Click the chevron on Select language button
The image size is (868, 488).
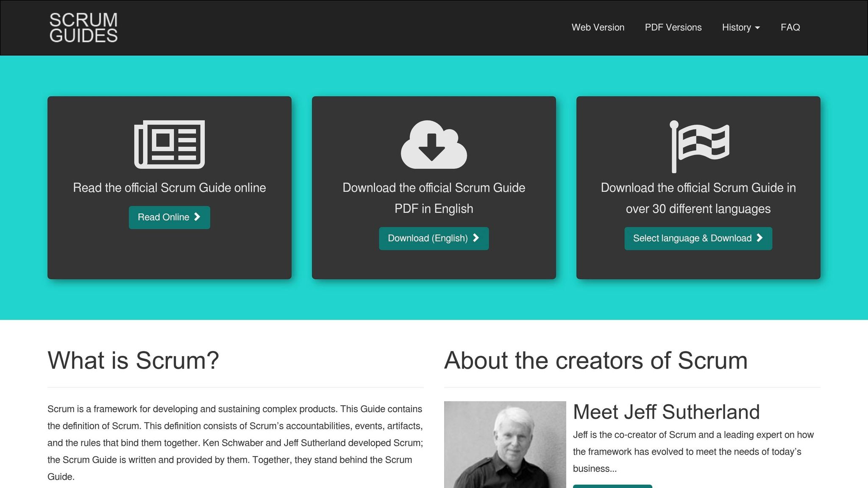tap(759, 238)
